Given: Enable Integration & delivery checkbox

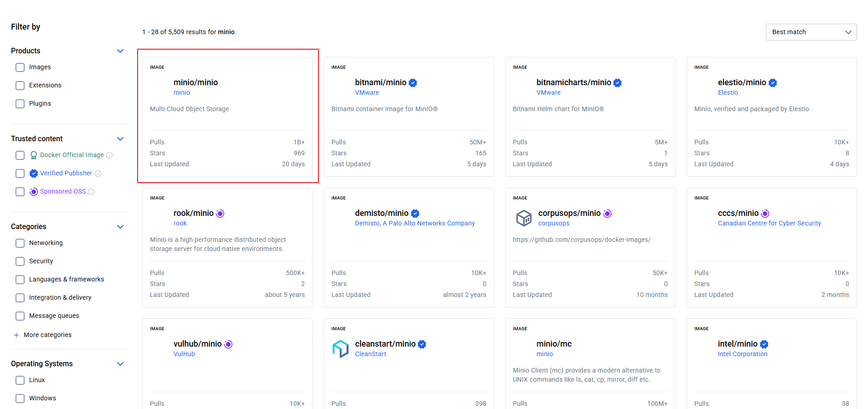Looking at the screenshot, I should coord(20,298).
